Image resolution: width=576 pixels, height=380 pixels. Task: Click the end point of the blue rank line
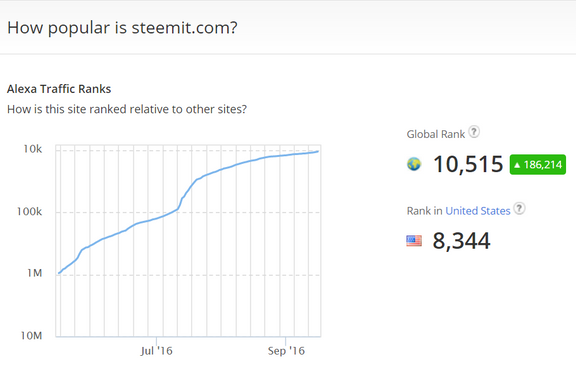tap(318, 151)
